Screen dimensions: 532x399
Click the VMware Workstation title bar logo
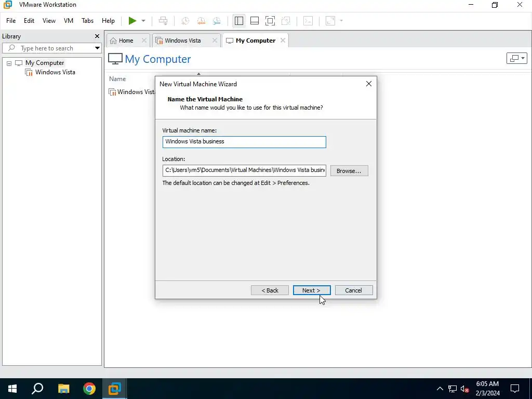tap(7, 5)
